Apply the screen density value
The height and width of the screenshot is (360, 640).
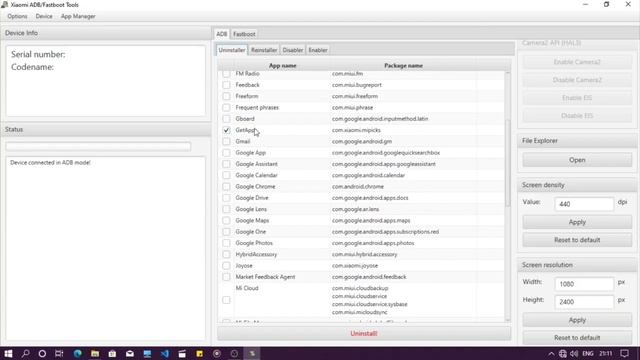click(577, 222)
